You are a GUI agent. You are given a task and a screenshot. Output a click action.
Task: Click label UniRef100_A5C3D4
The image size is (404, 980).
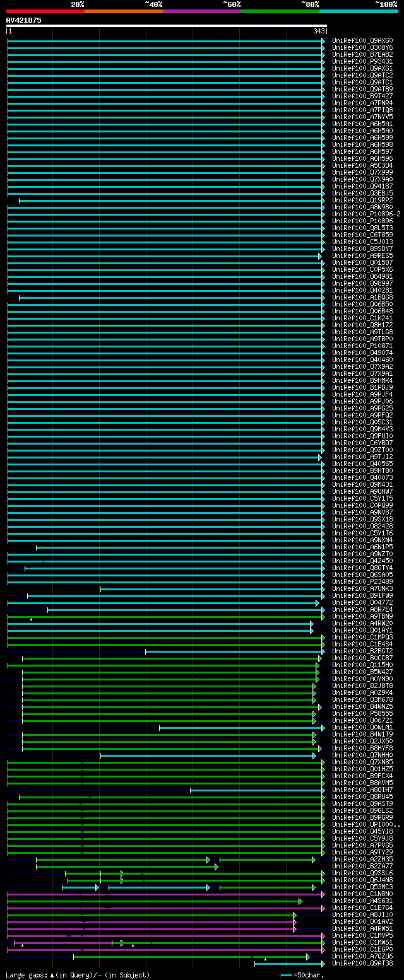(362, 166)
